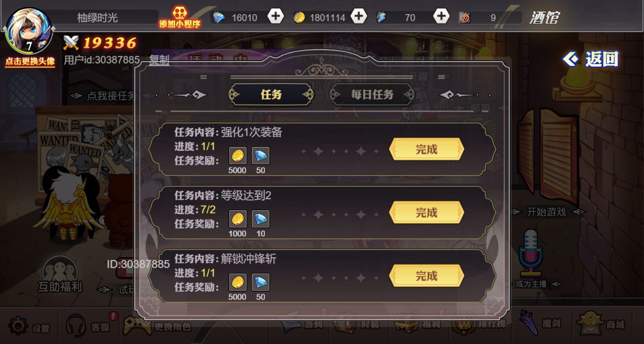Tap plus icon next to energy 70
Image resolution: width=644 pixels, height=344 pixels.
tap(441, 16)
